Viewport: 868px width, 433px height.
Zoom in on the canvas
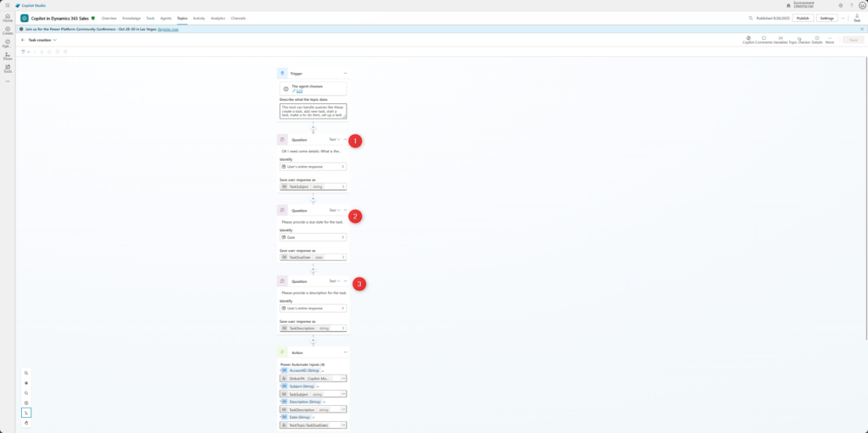pos(26,373)
